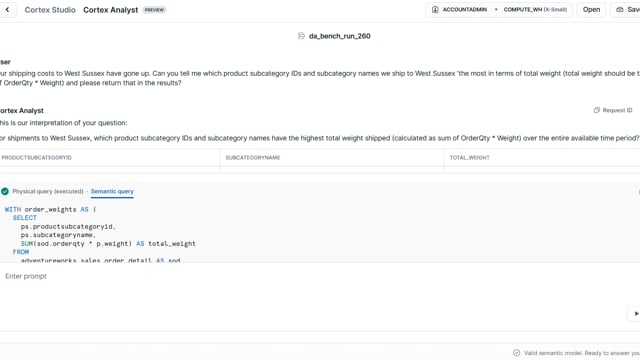Sort by TOTAL_WEIGHT column header
The width and height of the screenshot is (640, 360).
tap(469, 158)
